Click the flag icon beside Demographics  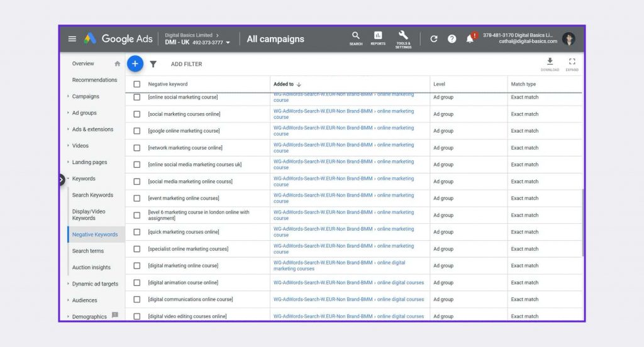pos(115,315)
